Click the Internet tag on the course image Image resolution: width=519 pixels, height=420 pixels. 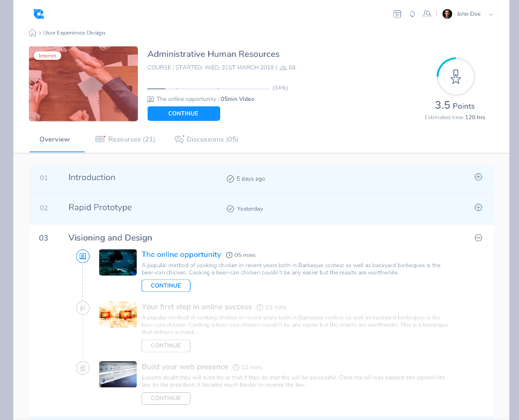[x=47, y=55]
